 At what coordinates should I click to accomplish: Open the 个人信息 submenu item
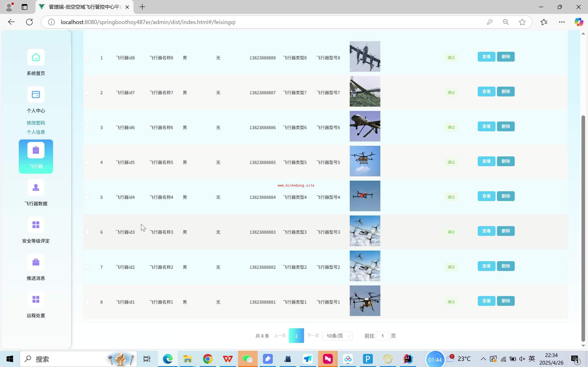pyautogui.click(x=36, y=132)
